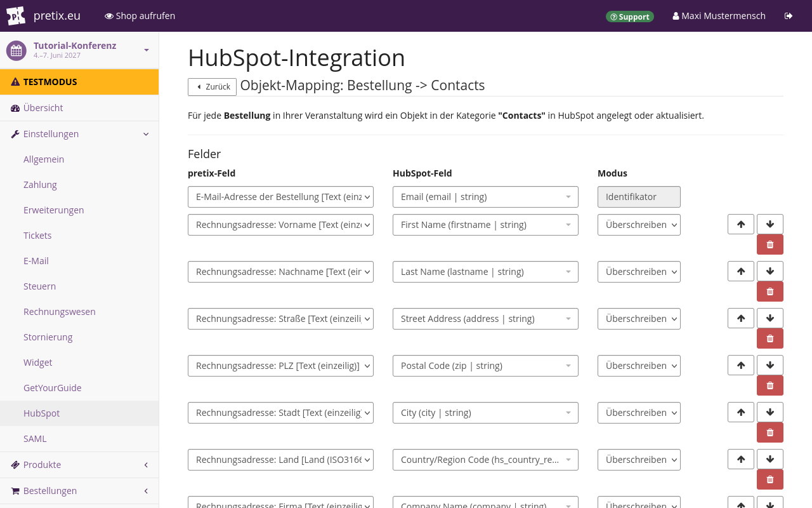The image size is (812, 508).
Task: Select HubSpot in the sidebar
Action: pyautogui.click(x=79, y=413)
